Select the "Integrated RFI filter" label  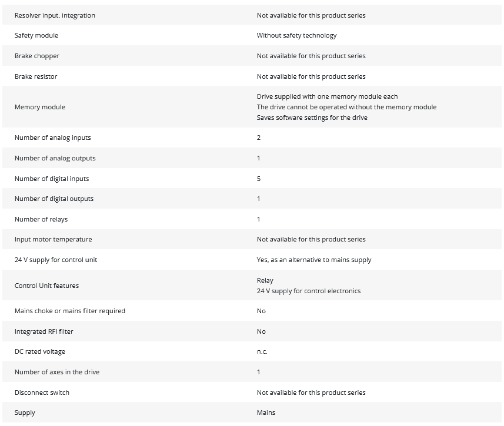(44, 331)
